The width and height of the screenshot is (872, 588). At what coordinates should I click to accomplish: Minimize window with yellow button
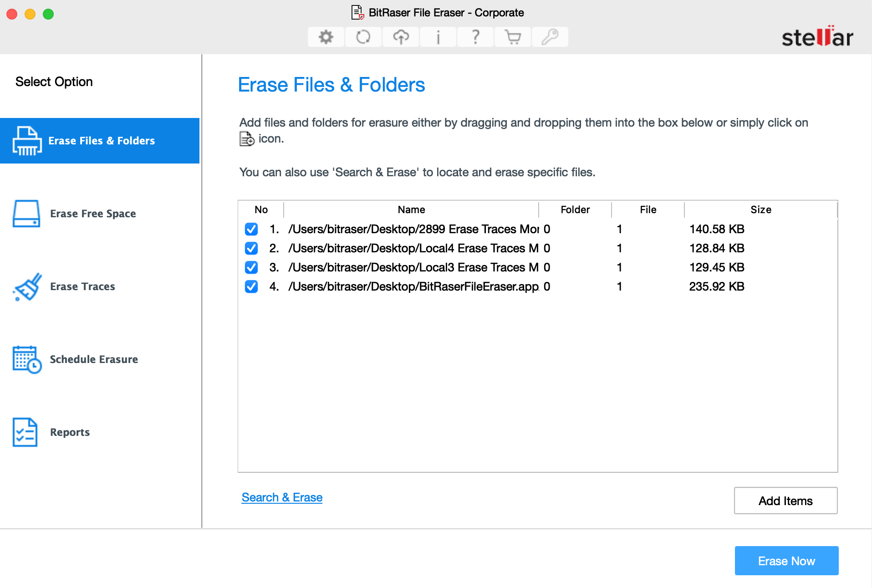click(x=30, y=14)
